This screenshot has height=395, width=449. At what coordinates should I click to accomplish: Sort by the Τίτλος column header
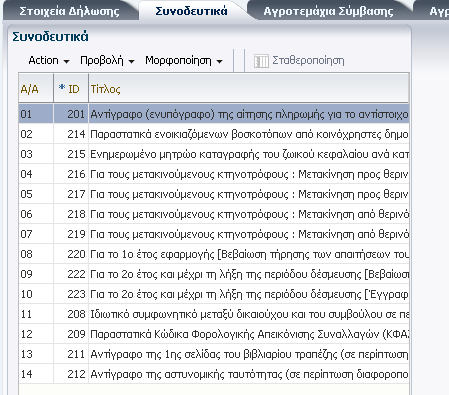pos(249,88)
